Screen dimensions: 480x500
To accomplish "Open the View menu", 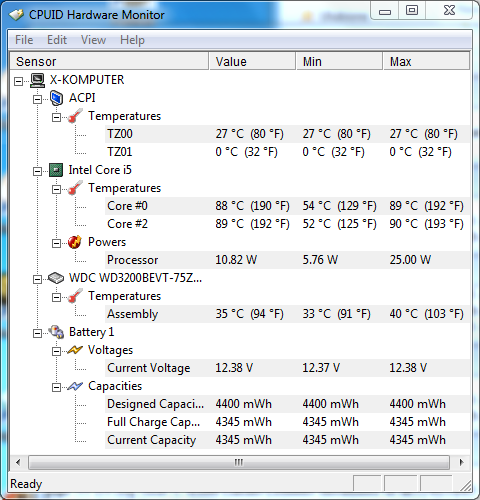I will 93,40.
